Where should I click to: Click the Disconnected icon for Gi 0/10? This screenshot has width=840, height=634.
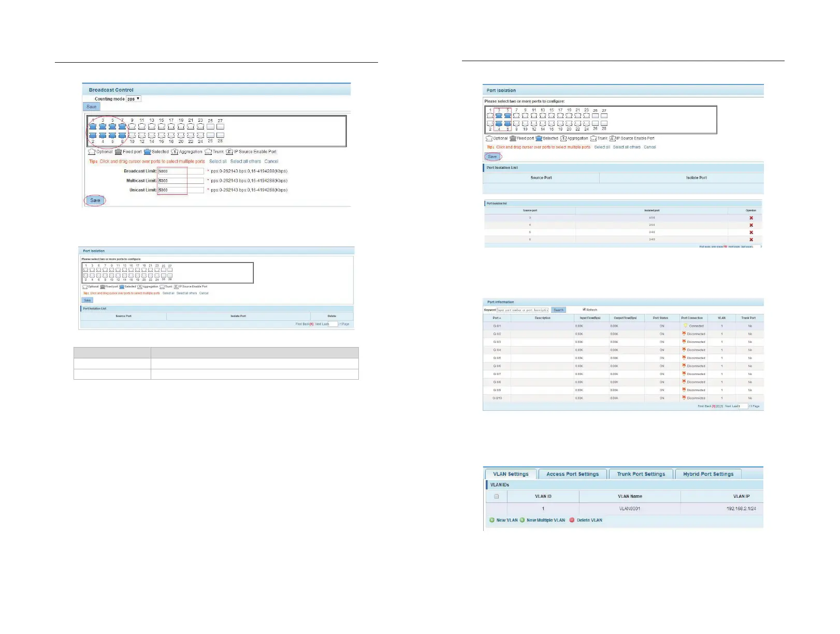tap(684, 398)
